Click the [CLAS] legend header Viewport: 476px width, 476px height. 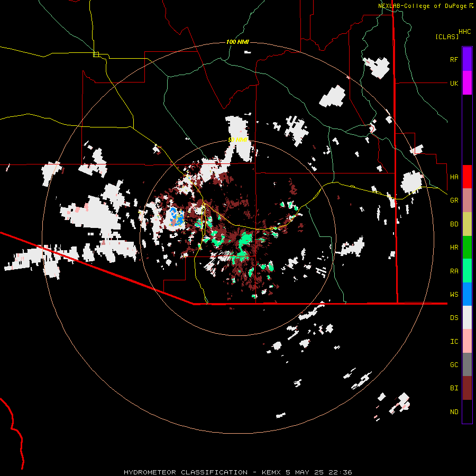point(447,37)
